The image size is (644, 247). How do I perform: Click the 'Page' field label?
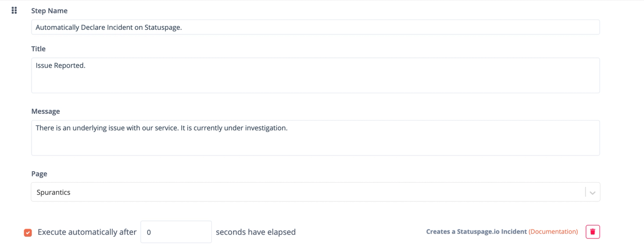(39, 174)
